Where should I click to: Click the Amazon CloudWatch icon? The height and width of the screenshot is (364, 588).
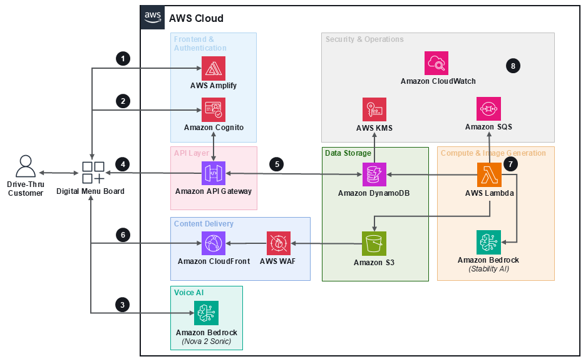[x=436, y=63]
